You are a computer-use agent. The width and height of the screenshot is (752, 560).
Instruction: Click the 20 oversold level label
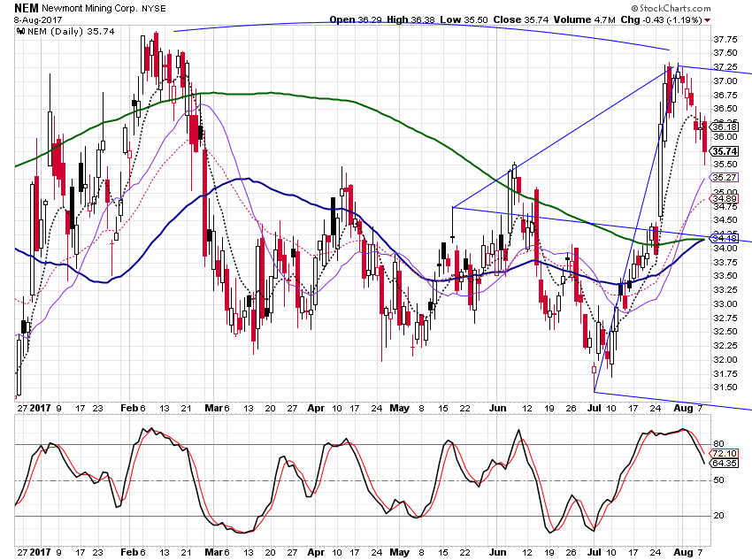(719, 516)
